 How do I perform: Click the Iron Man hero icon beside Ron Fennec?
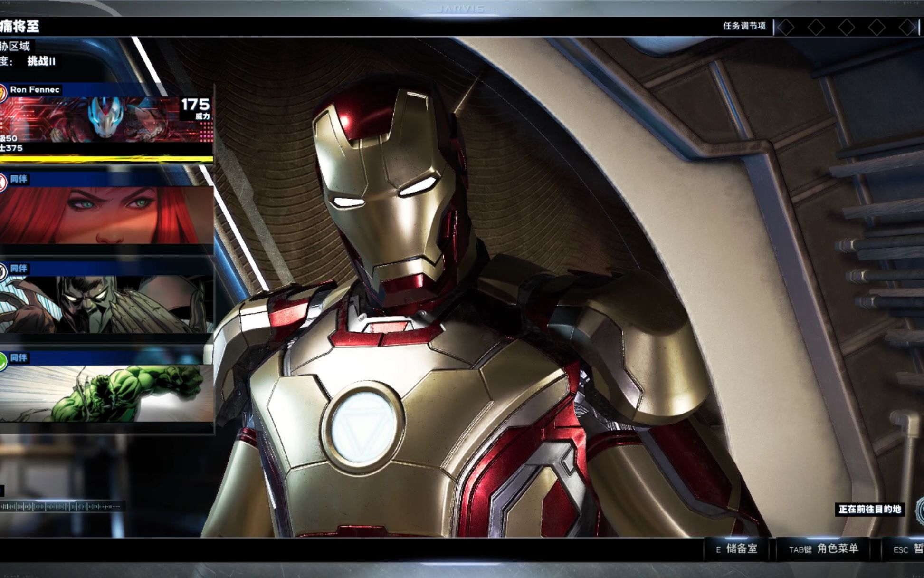pos(2,93)
